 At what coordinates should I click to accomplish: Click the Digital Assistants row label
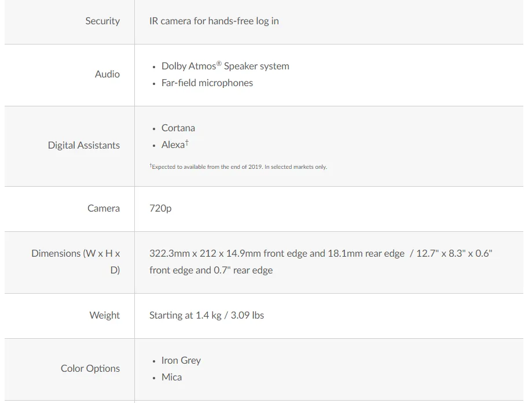[x=84, y=145]
